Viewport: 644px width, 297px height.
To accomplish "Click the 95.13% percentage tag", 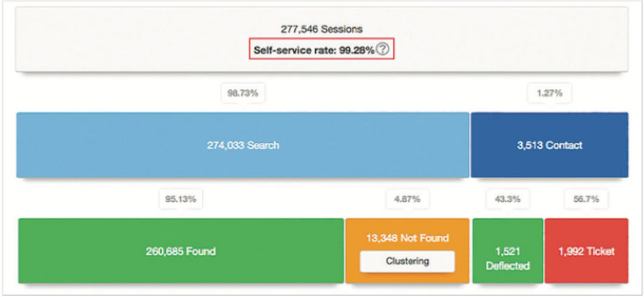I will tap(181, 199).
